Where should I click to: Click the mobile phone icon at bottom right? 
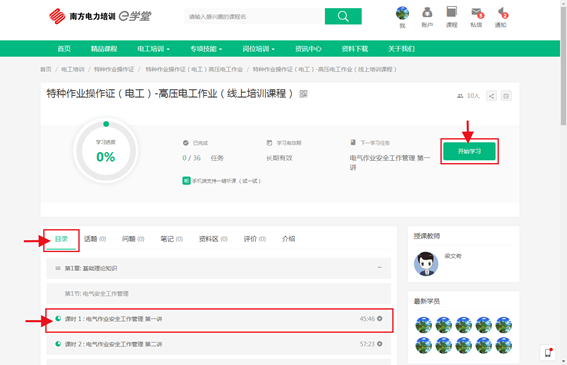click(x=548, y=353)
